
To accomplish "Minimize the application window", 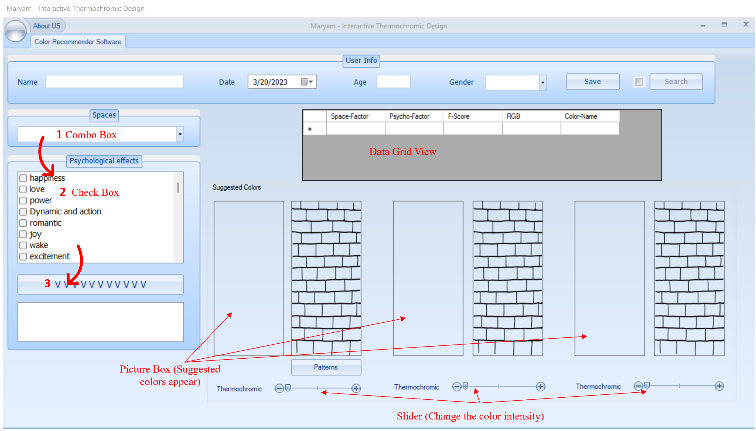I will [703, 25].
